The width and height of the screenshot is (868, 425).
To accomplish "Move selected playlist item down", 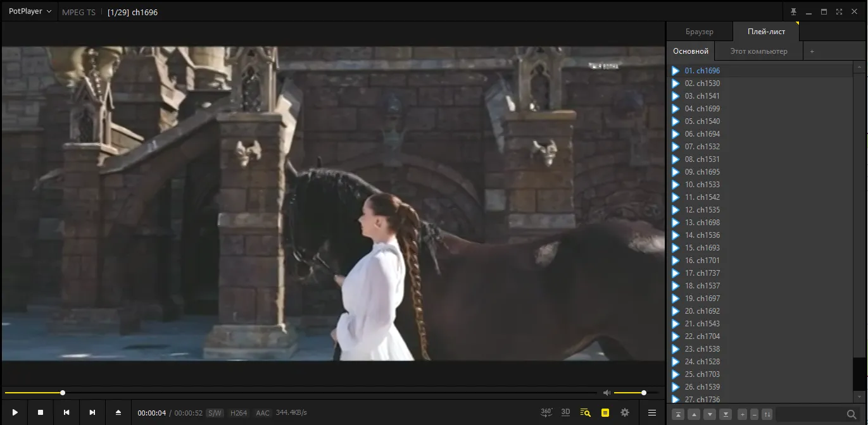I will tap(710, 414).
